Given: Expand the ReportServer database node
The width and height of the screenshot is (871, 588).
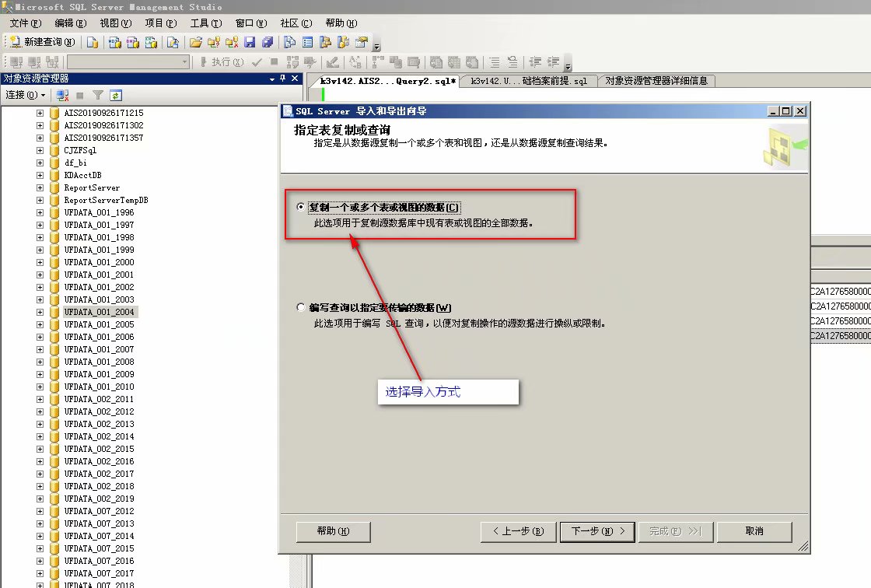Looking at the screenshot, I should click(40, 187).
